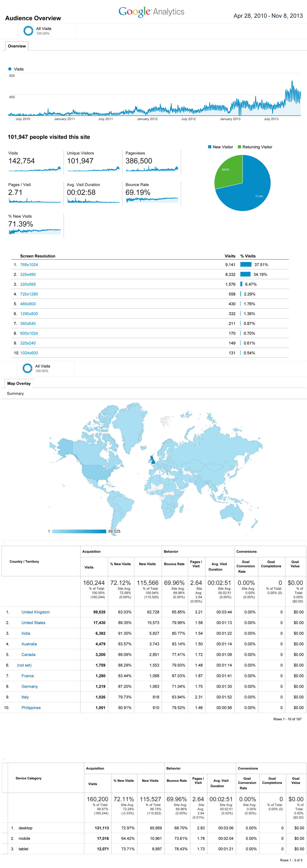Sort the country table by Bounce Rate

174,564
